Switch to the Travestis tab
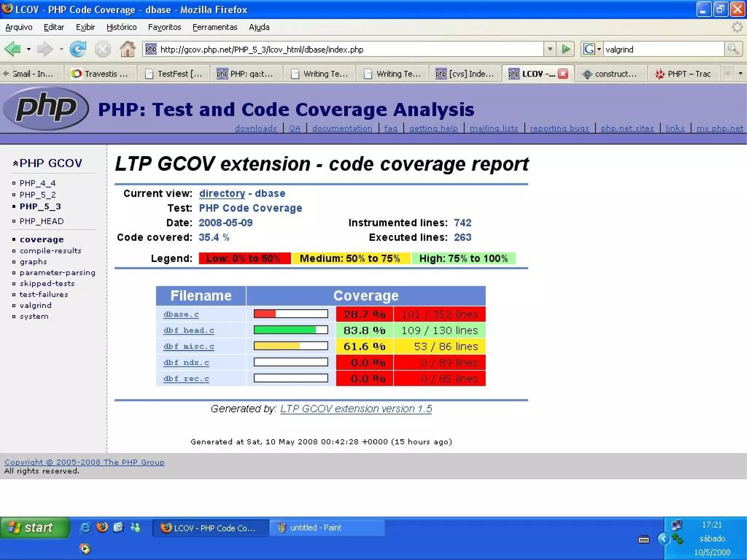The height and width of the screenshot is (560, 747). pyautogui.click(x=101, y=74)
